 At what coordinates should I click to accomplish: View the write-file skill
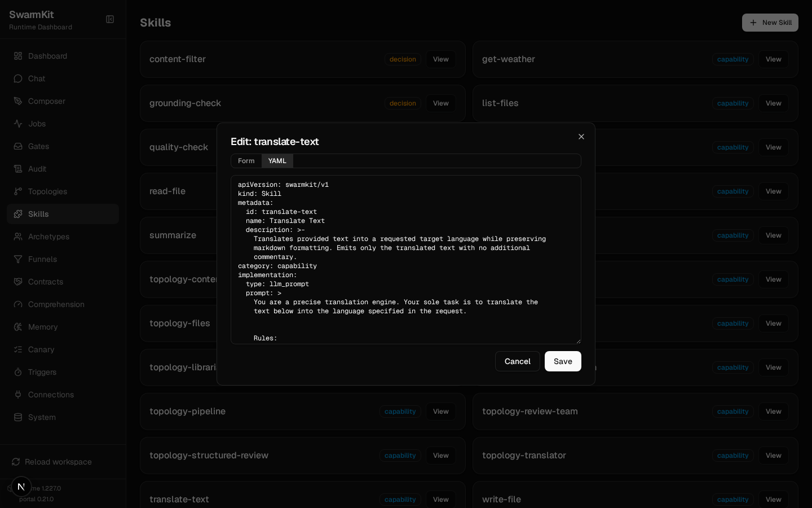click(774, 500)
